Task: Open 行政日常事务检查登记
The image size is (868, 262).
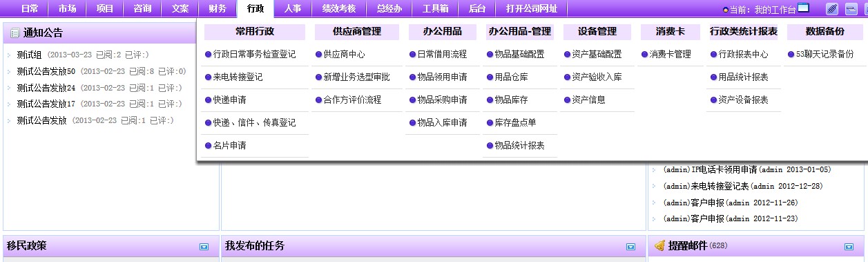Action: [255, 54]
